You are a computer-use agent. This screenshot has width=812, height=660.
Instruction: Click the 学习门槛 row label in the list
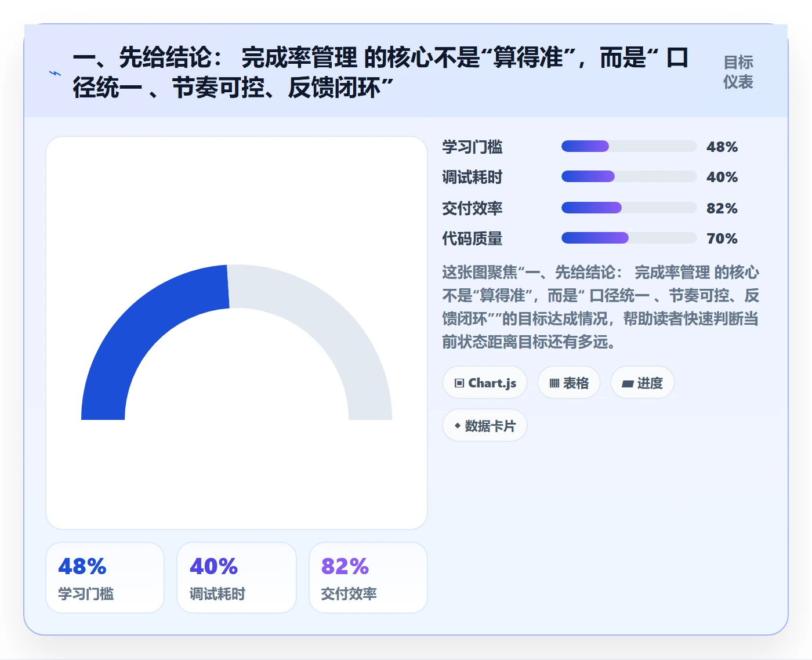pyautogui.click(x=472, y=147)
